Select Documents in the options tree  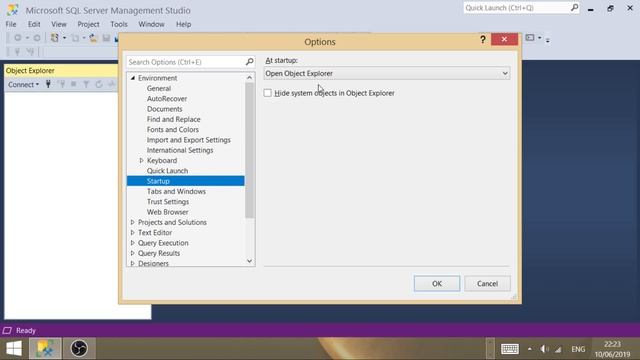[164, 109]
